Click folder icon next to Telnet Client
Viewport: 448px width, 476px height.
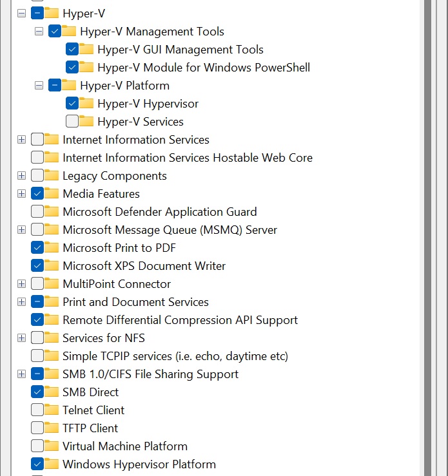pos(52,410)
